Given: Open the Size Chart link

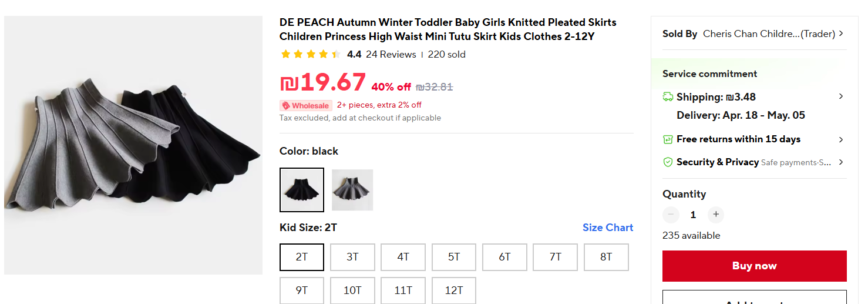Looking at the screenshot, I should [x=607, y=228].
